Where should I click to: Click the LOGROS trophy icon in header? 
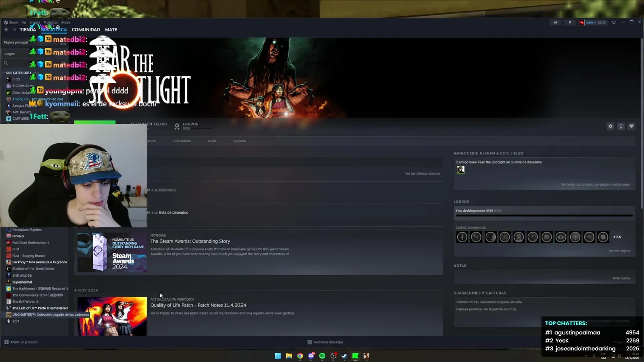[x=177, y=126]
